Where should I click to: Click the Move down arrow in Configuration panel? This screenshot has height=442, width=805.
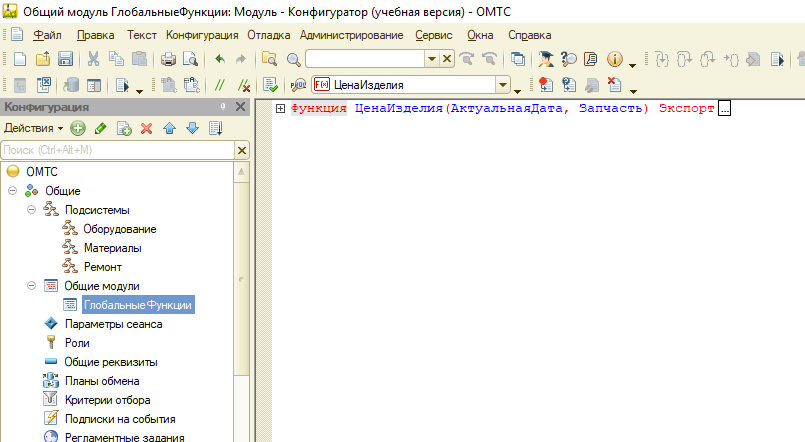pyautogui.click(x=193, y=128)
